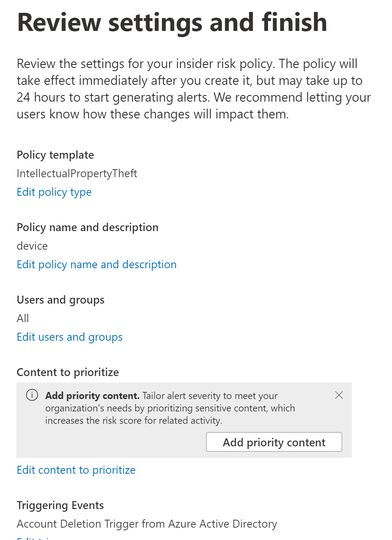Click the Policy name and description heading
The height and width of the screenshot is (540, 392).
point(87,228)
